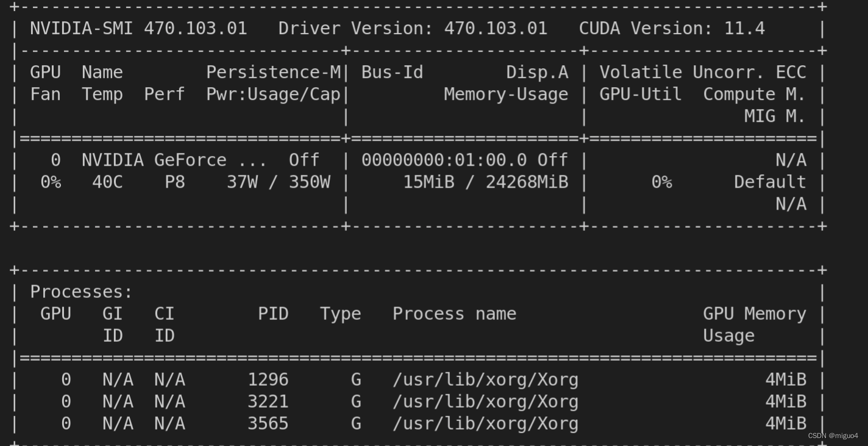Select the PID column header
This screenshot has width=868, height=446.
pos(273,314)
